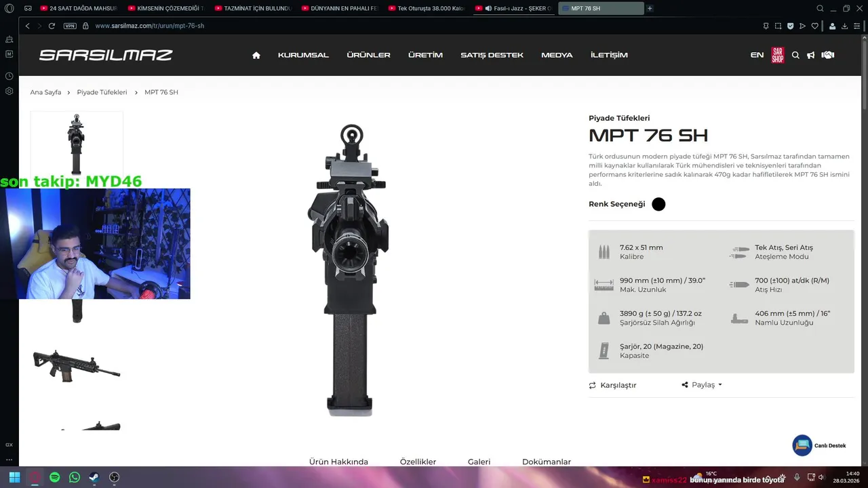Go to Piyade Tüfekleri breadcrumb
The height and width of the screenshot is (488, 868).
coord(102,92)
